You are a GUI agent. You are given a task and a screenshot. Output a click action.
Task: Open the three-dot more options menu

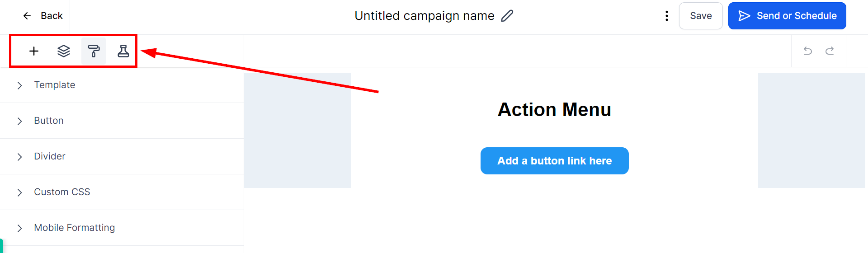point(666,16)
